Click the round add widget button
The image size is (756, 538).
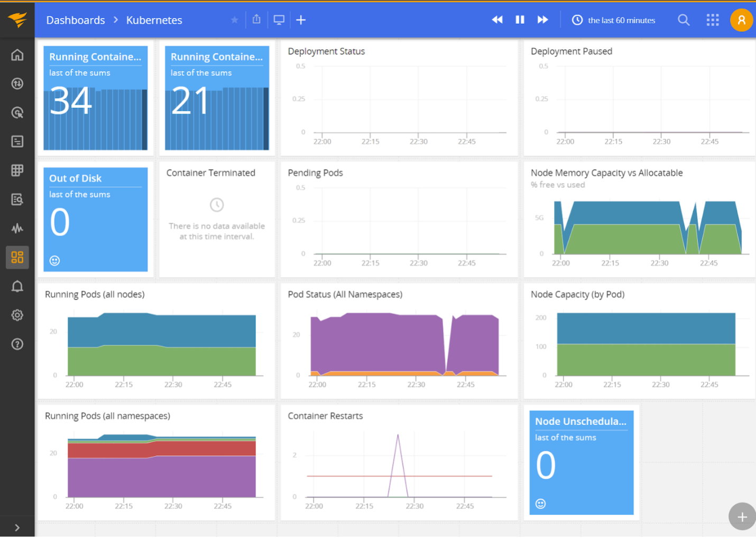tap(742, 517)
